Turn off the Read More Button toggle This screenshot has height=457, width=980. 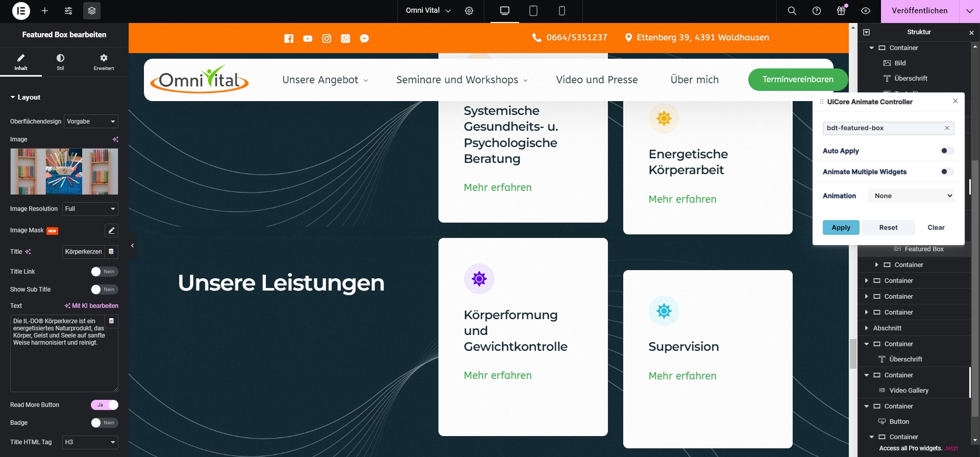pyautogui.click(x=104, y=405)
